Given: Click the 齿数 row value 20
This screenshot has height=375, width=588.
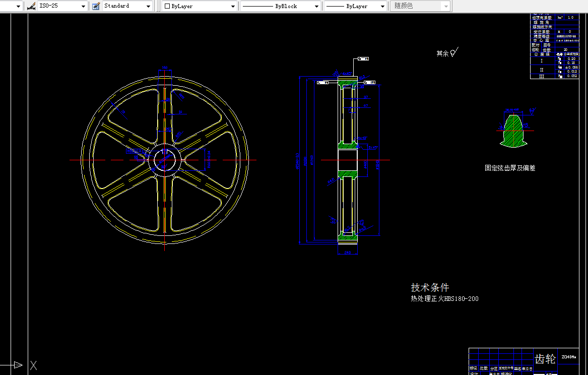Looking at the screenshot, I should (565, 49).
